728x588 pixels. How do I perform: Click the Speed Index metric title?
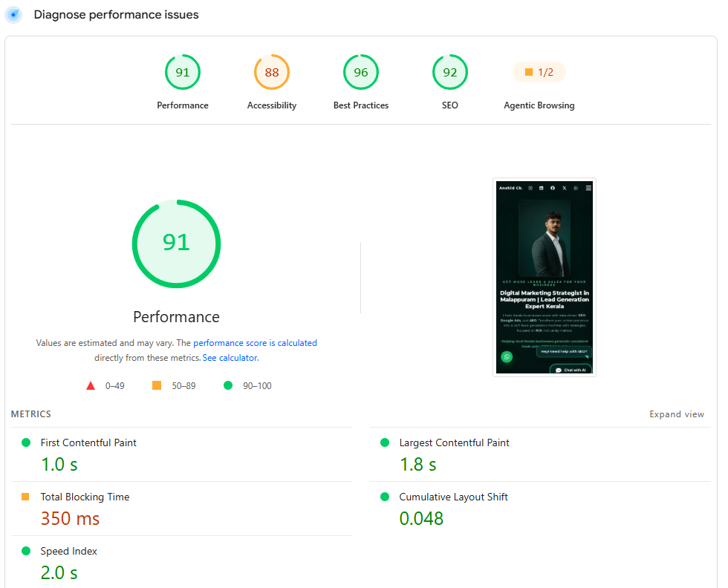pyautogui.click(x=68, y=551)
